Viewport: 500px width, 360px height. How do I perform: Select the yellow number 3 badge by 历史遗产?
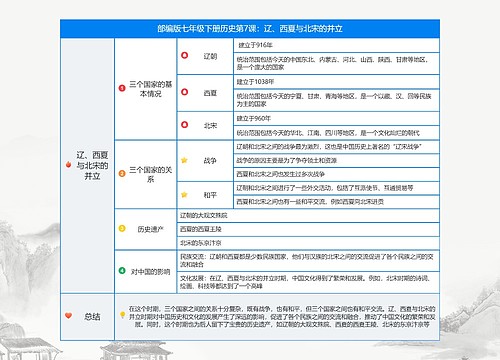pos(122,229)
